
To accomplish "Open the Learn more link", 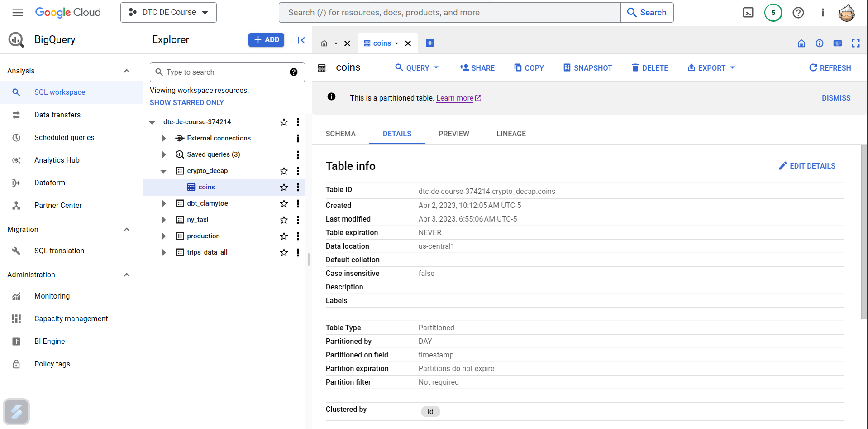I will (458, 98).
